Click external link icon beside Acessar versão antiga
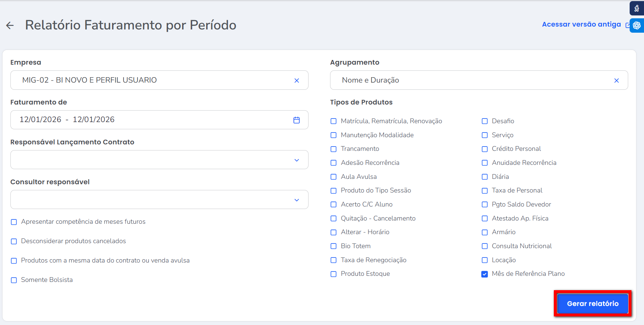 tap(627, 25)
